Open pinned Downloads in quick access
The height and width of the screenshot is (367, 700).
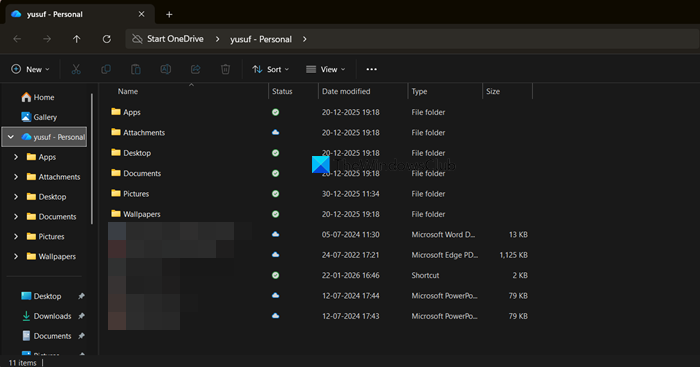tap(47, 316)
